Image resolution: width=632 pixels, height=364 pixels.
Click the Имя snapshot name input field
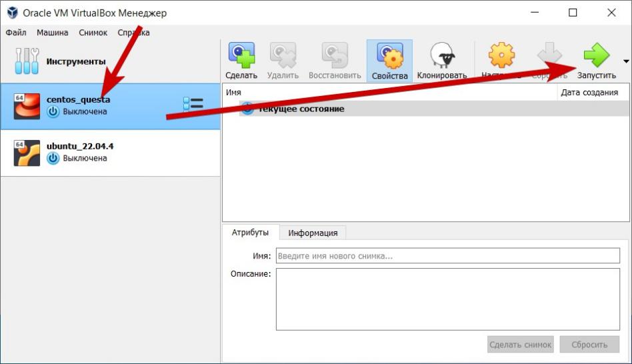point(448,255)
